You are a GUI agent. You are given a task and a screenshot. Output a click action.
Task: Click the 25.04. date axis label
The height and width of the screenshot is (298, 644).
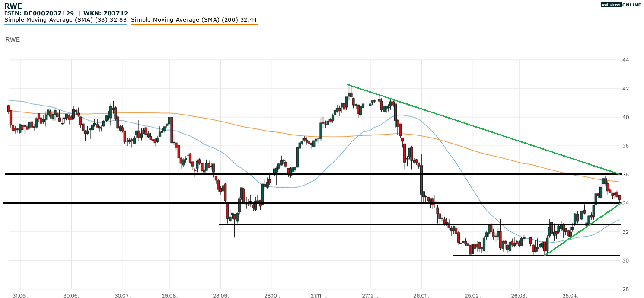click(571, 295)
